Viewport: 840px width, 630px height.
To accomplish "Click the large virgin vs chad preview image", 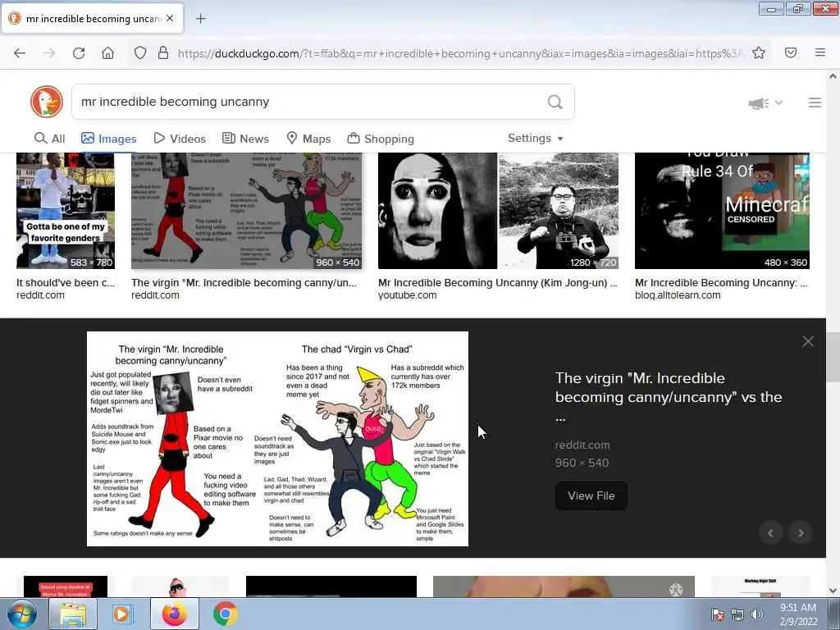I will click(277, 439).
